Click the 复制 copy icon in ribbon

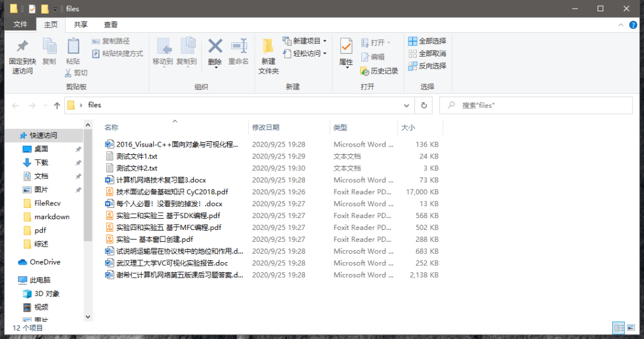[x=49, y=46]
